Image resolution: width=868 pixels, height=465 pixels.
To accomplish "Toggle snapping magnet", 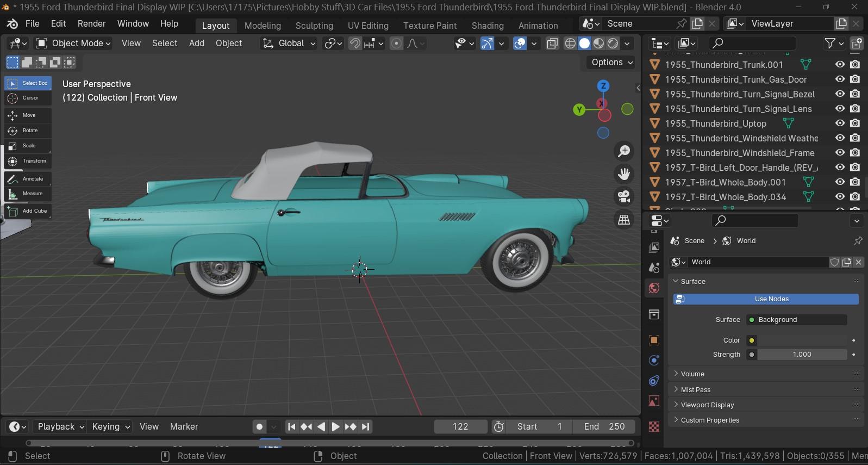I will [x=354, y=44].
